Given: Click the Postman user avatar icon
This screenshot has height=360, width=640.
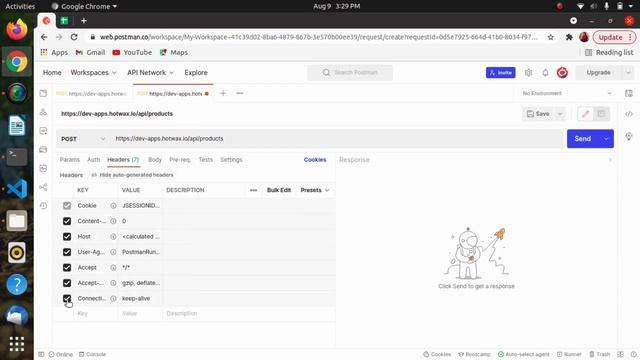Looking at the screenshot, I should click(x=562, y=73).
